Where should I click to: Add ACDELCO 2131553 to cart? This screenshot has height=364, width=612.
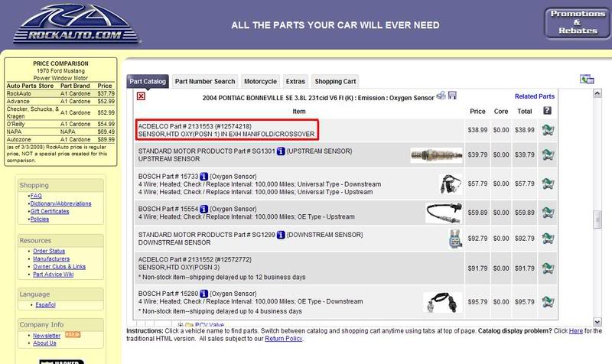pos(548,130)
